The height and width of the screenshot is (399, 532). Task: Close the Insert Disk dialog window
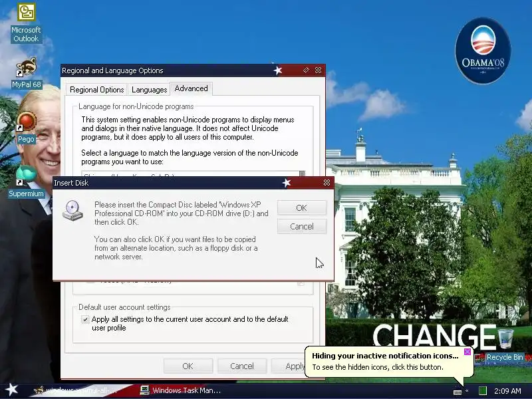click(x=327, y=182)
